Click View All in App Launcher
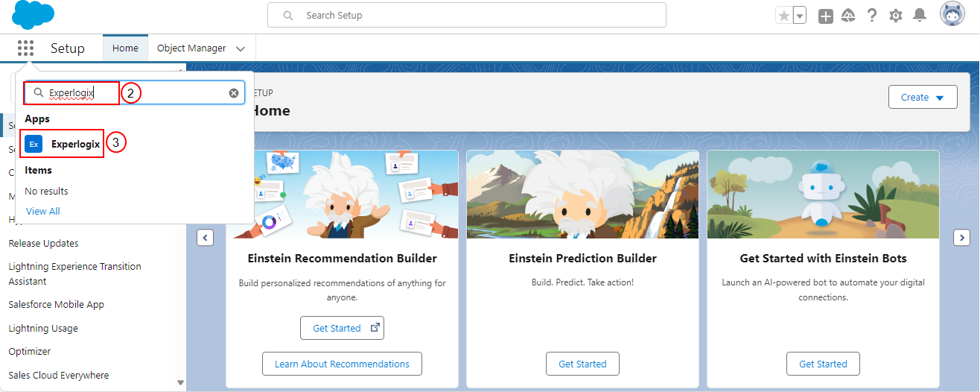This screenshot has height=392, width=980. [43, 211]
